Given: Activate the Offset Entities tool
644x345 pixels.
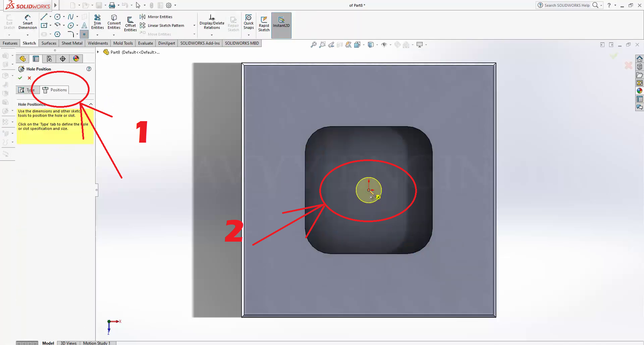Looking at the screenshot, I should [x=130, y=24].
